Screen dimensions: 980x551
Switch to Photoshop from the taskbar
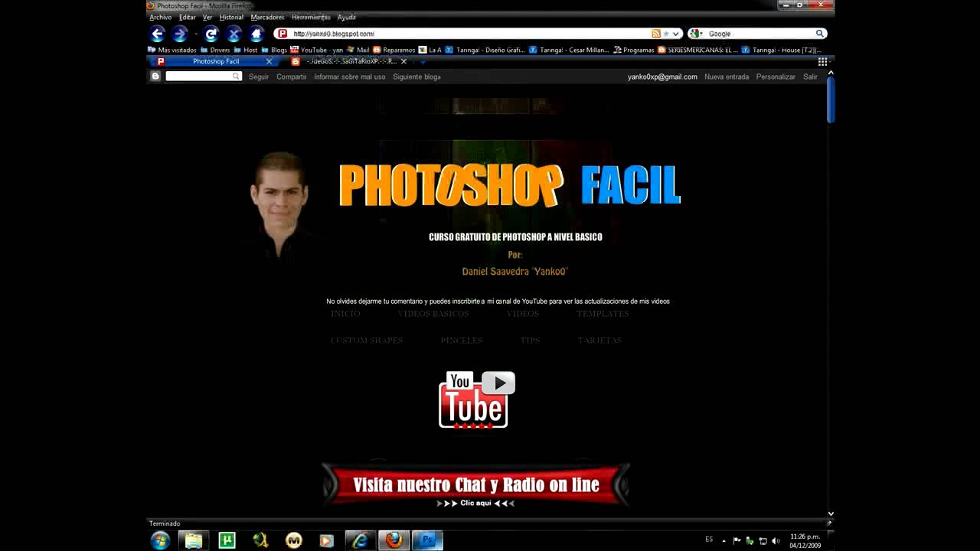click(427, 540)
